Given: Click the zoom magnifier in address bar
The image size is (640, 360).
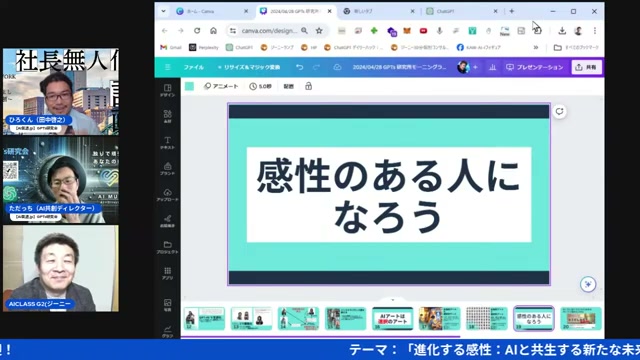Looking at the screenshot, I should click(x=304, y=31).
